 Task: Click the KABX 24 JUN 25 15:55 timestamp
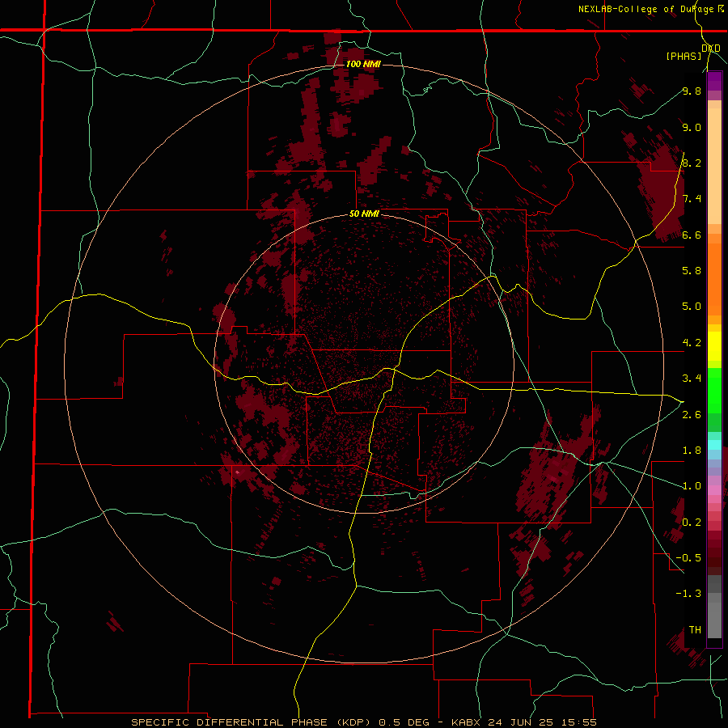click(x=523, y=722)
